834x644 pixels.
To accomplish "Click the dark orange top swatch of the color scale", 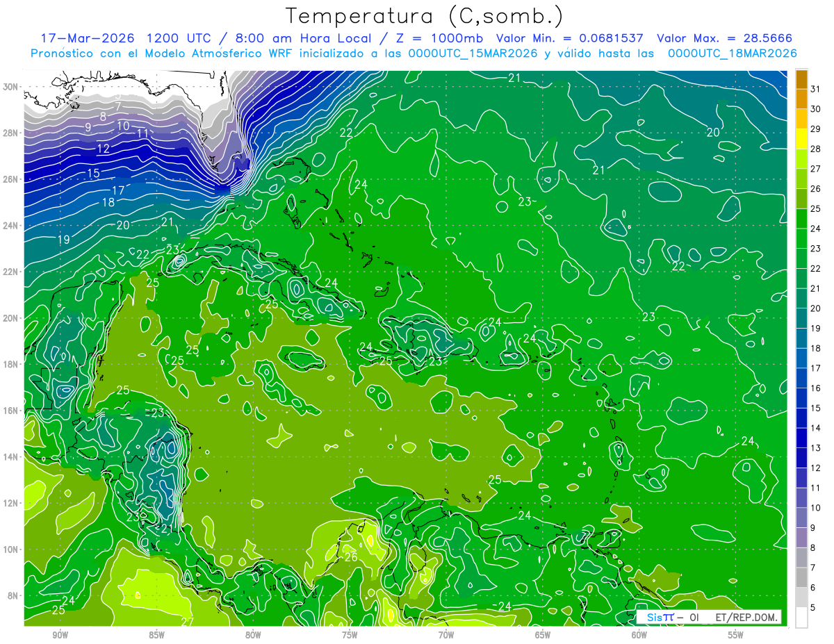I will coord(802,79).
